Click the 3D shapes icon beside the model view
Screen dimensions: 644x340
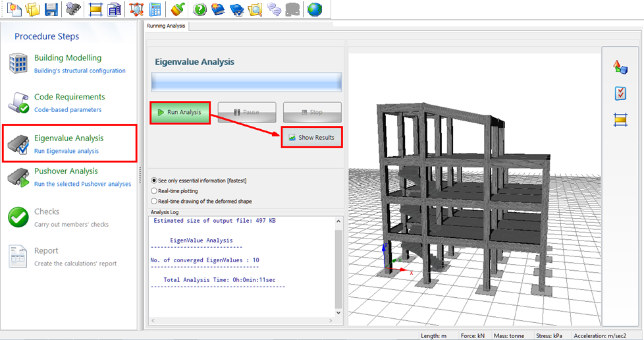(620, 67)
